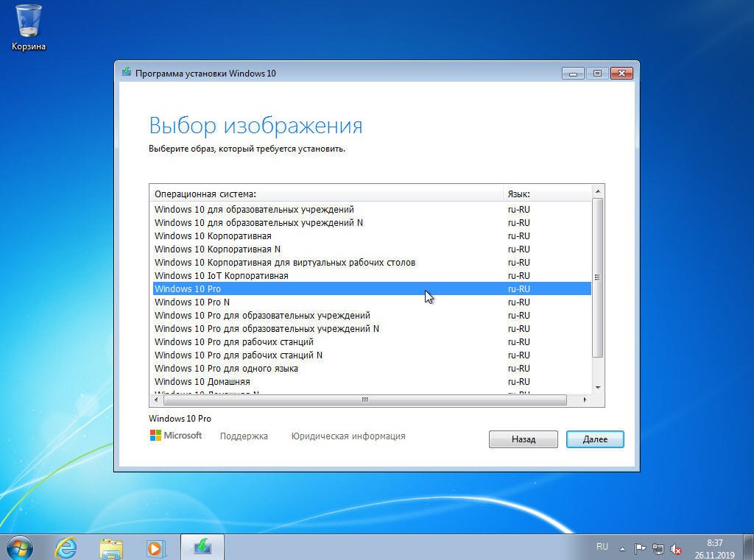Open the Action Center flag tray icon
The height and width of the screenshot is (560, 754).
pos(640,548)
